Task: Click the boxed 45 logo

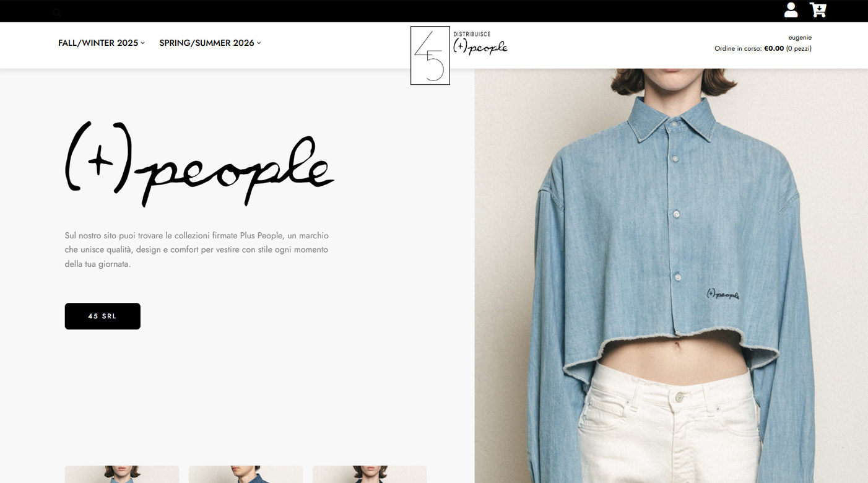Action: tap(430, 55)
